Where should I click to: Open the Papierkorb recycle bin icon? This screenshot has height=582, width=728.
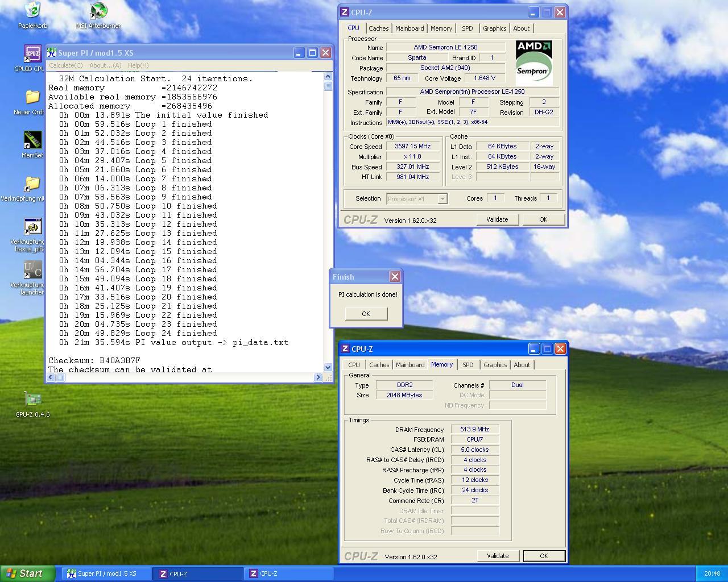32,10
